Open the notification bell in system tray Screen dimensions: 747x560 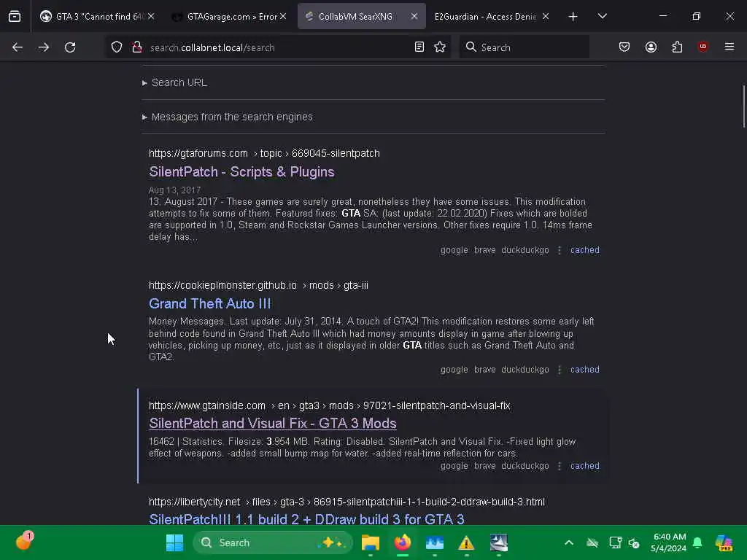697,542
